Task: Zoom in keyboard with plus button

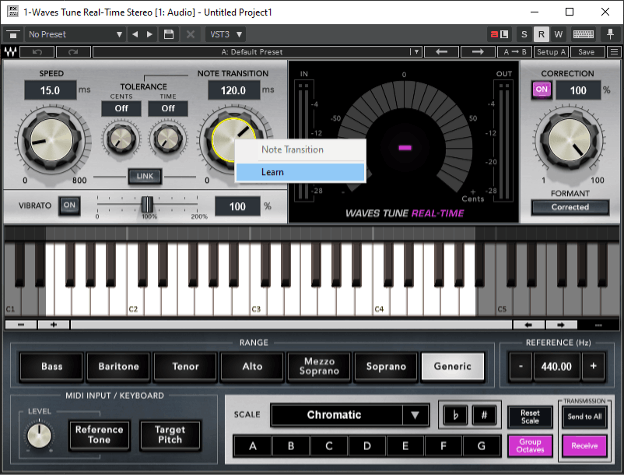Action: tap(54, 325)
